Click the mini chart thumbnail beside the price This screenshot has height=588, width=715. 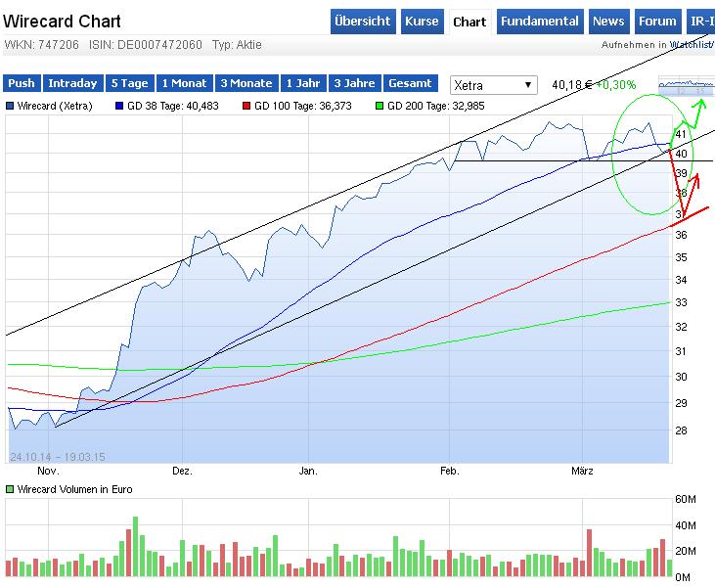pos(687,86)
